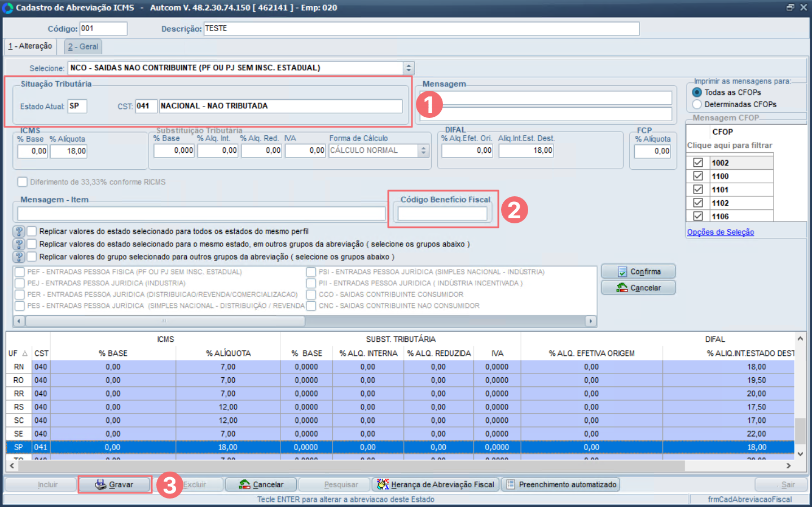Select the 1 - Alteração tab

30,46
